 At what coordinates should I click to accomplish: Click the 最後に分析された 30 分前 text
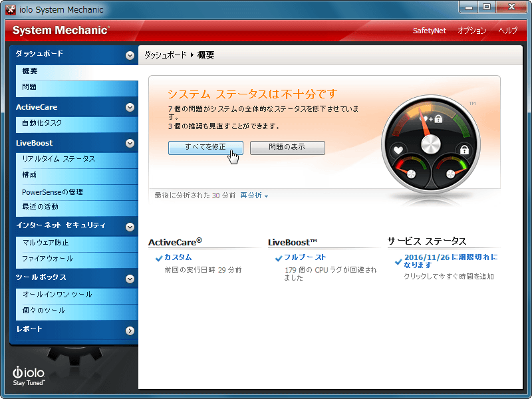click(195, 196)
